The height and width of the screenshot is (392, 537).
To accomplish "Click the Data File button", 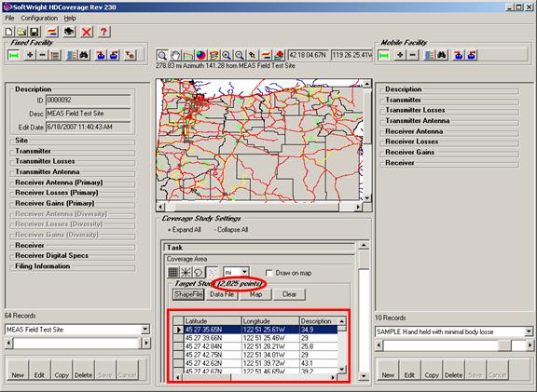I will point(222,294).
